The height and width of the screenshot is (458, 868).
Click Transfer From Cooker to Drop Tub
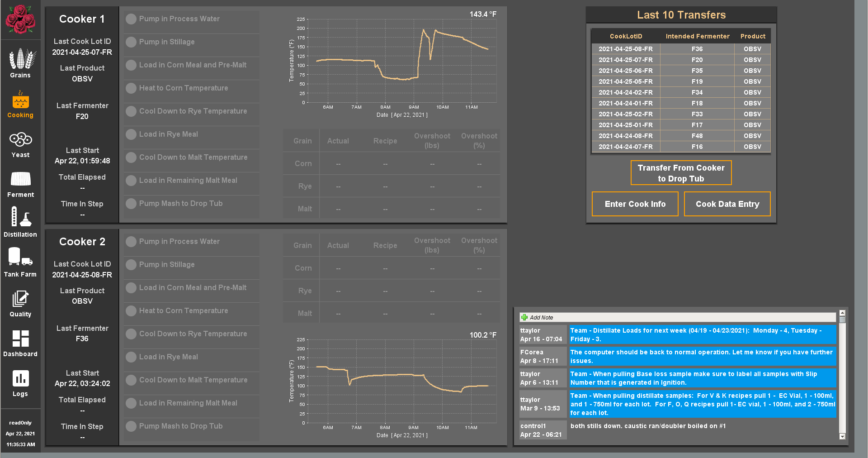pos(681,173)
